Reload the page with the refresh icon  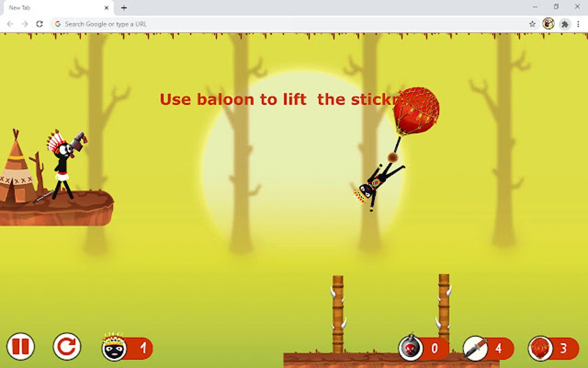38,24
